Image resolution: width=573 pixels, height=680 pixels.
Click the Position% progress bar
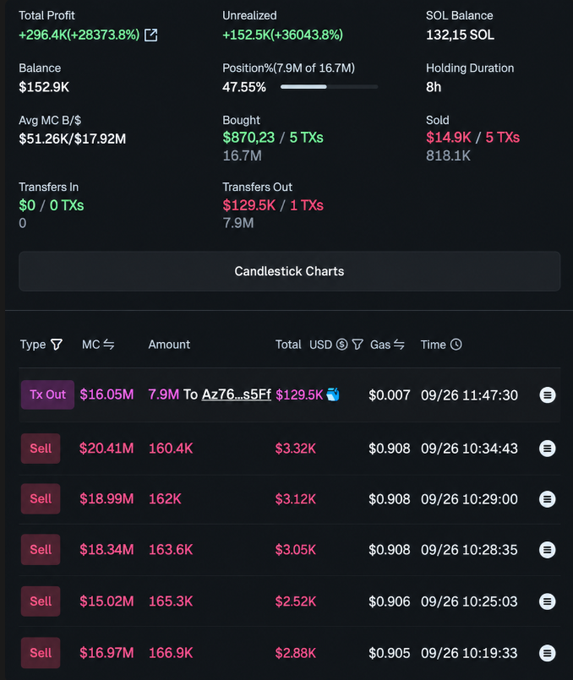(329, 87)
